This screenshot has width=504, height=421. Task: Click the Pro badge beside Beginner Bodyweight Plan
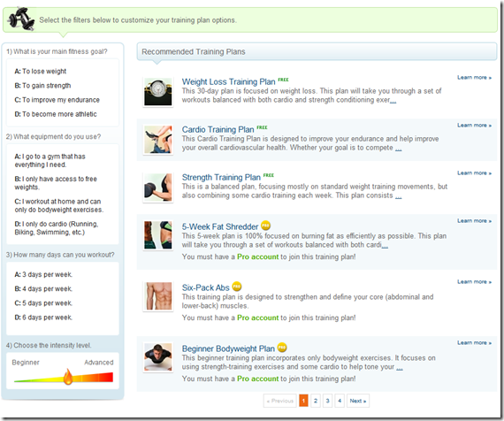pyautogui.click(x=282, y=347)
